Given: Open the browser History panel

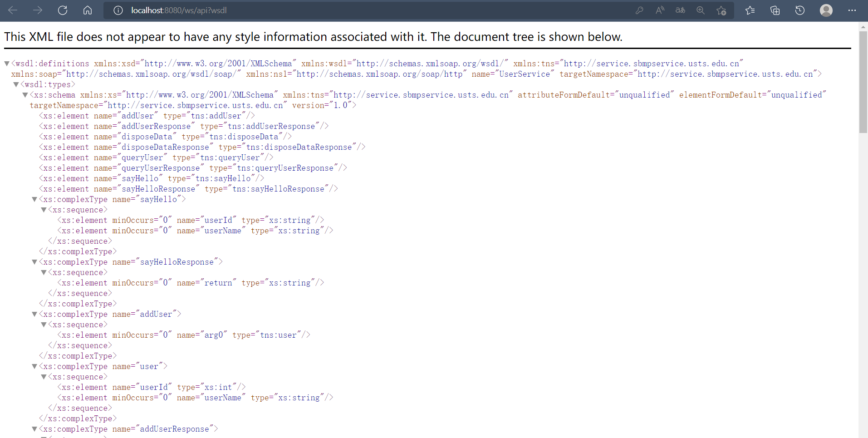Looking at the screenshot, I should coord(800,10).
